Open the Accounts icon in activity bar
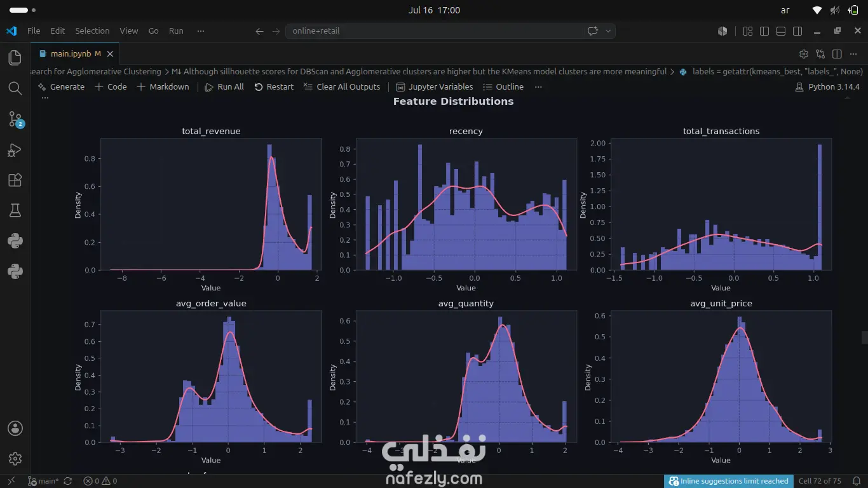This screenshot has height=488, width=868. pyautogui.click(x=15, y=428)
